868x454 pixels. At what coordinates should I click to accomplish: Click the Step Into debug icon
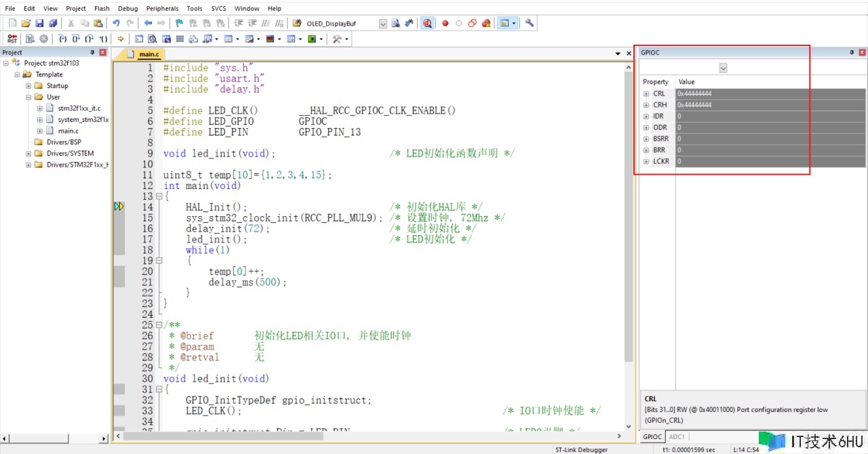[62, 39]
